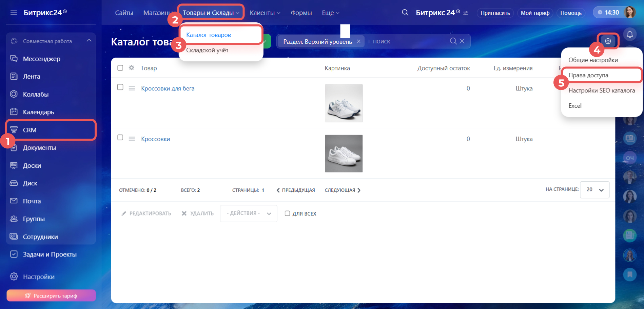This screenshot has width=644, height=309.
Task: Choose 'Складской учёт' from the dropdown menu
Action: coord(207,50)
